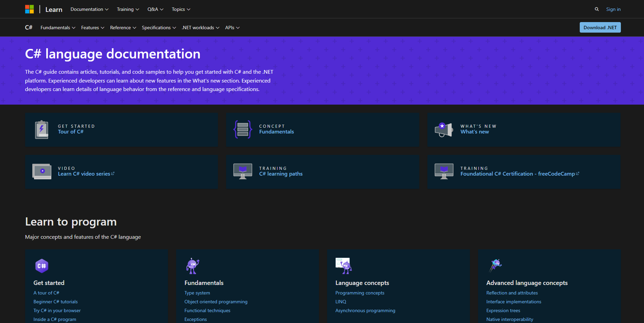The height and width of the screenshot is (323, 644).
Task: Expand the Documentation dropdown
Action: [89, 9]
